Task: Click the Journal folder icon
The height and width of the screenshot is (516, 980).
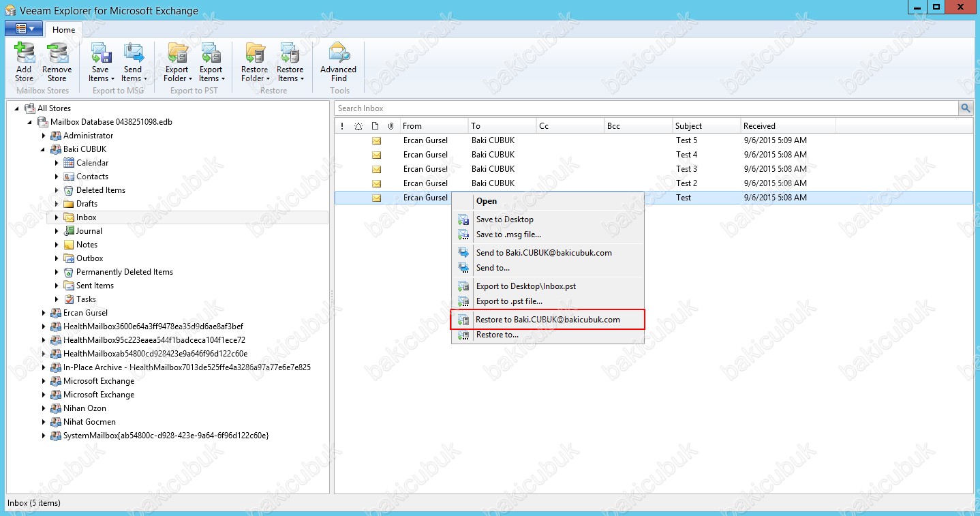Action: (x=68, y=231)
